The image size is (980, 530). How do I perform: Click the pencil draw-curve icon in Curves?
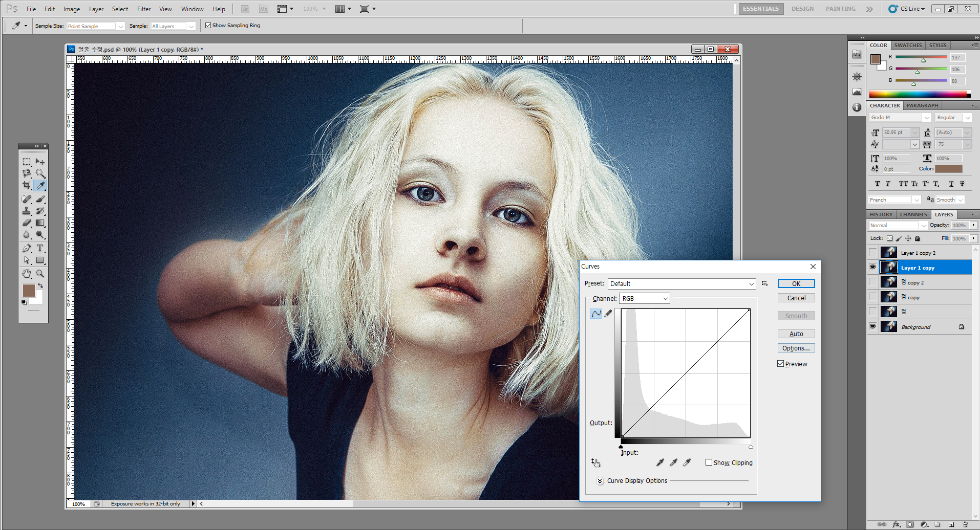[x=608, y=314]
